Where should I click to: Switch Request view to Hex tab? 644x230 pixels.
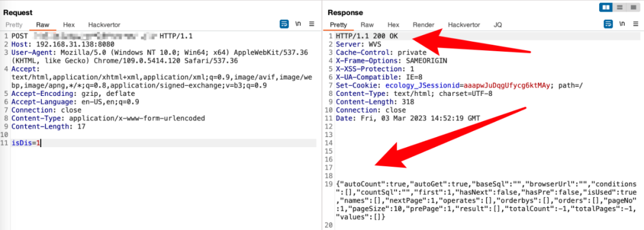point(69,24)
